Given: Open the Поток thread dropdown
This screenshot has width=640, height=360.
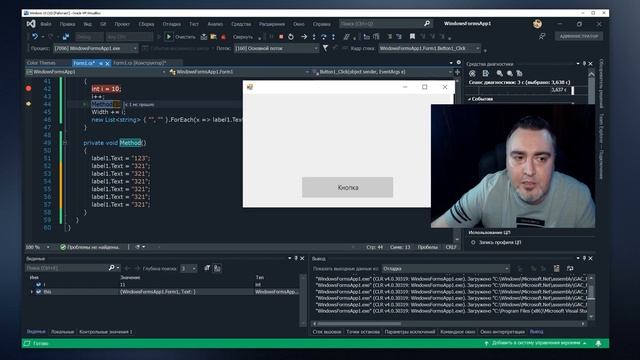Looking at the screenshot, I should [x=276, y=48].
